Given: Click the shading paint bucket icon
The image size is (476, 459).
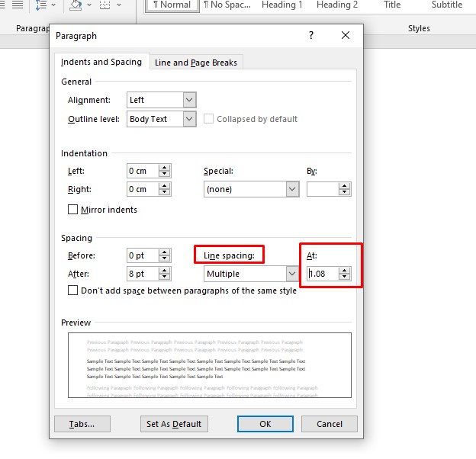Looking at the screenshot, I should 76,5.
